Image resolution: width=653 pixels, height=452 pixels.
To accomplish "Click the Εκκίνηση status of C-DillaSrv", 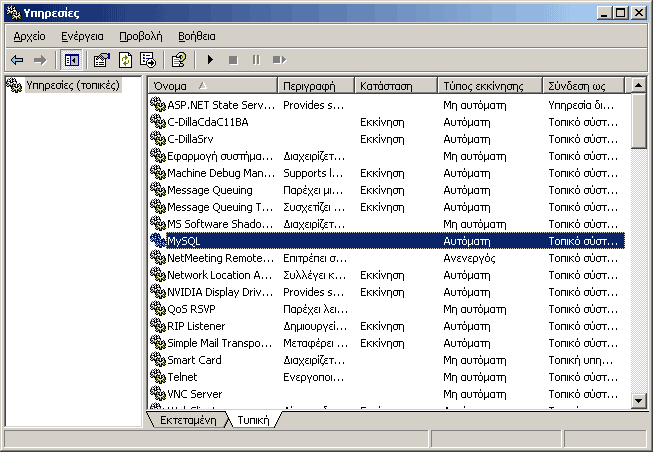I will [382, 139].
